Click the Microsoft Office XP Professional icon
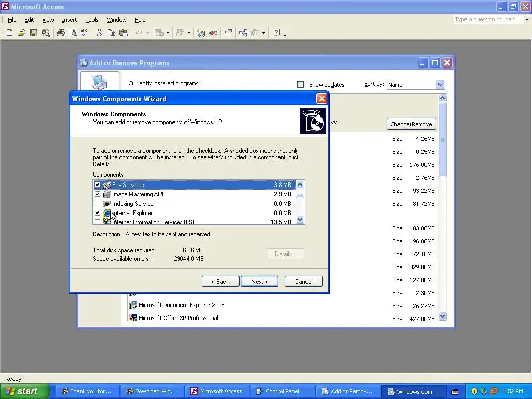The width and height of the screenshot is (532, 399). click(133, 318)
